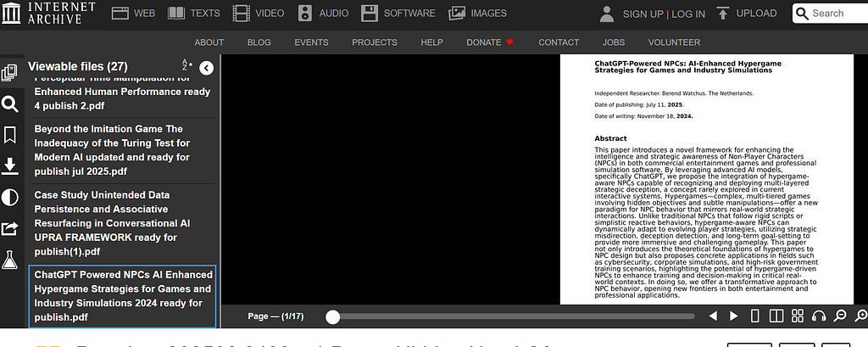Click the UPLOAD link text
This screenshot has width=868, height=347.
(756, 14)
